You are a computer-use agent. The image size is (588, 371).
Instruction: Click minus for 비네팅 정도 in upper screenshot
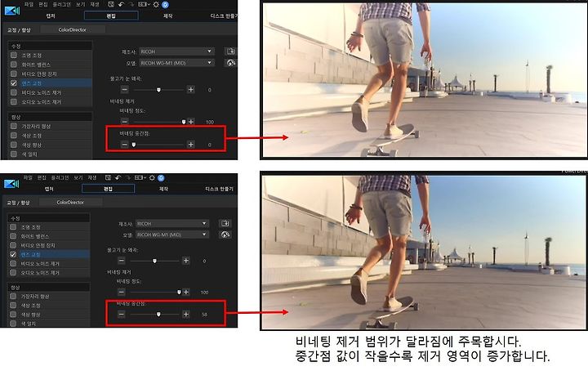click(124, 122)
